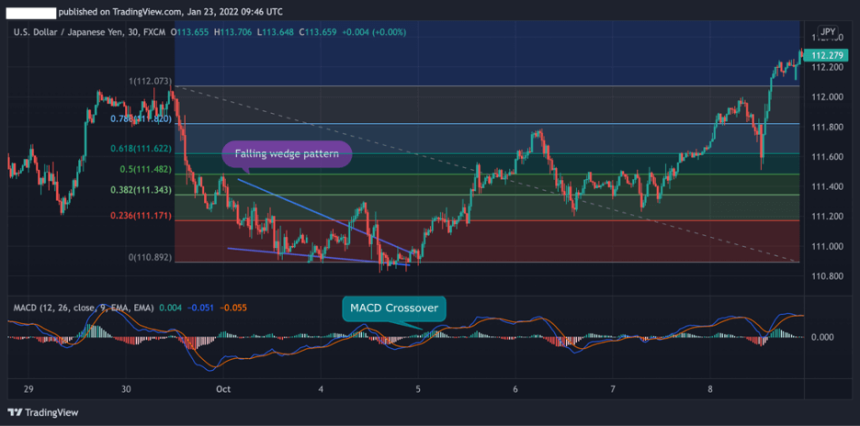The width and height of the screenshot is (860, 426).
Task: Click the MACD Crossover callout label
Action: pyautogui.click(x=393, y=308)
